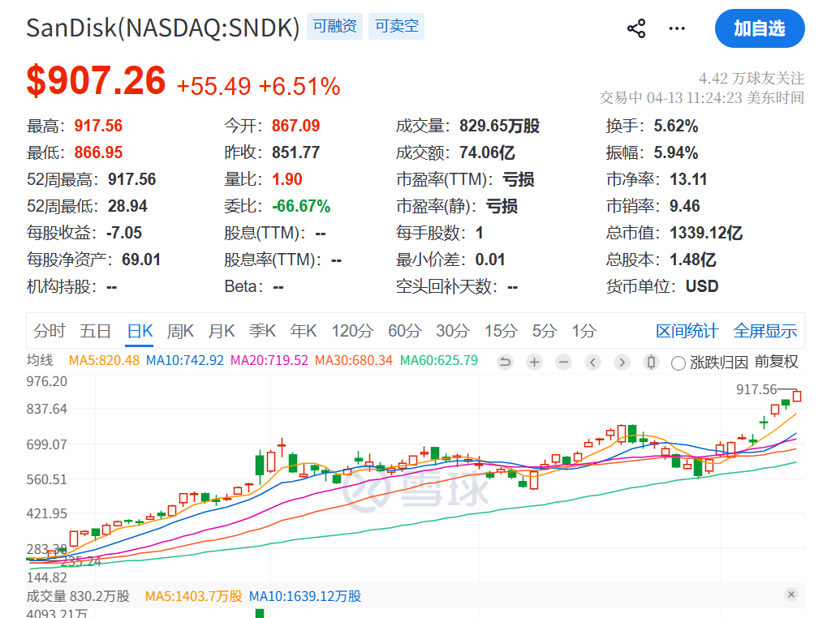
Task: Click the share icon
Action: [636, 29]
